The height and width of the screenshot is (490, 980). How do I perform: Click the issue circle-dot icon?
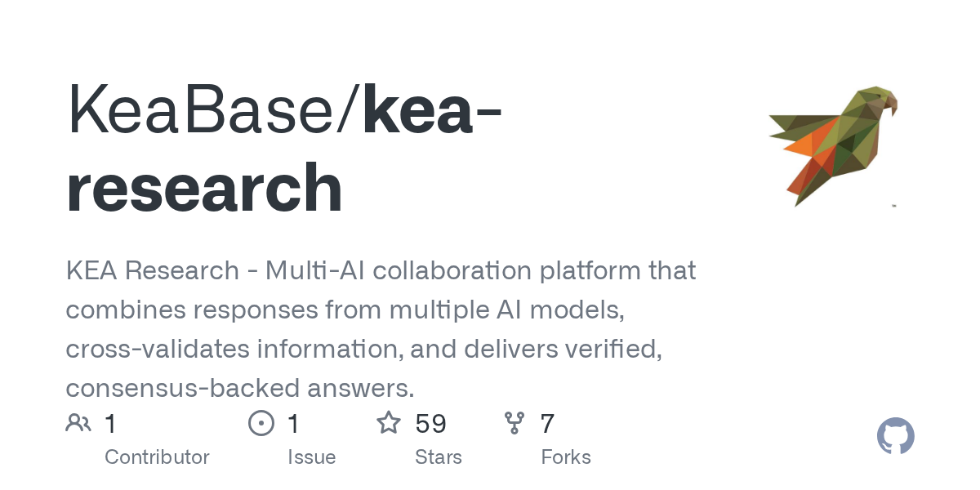point(261,423)
